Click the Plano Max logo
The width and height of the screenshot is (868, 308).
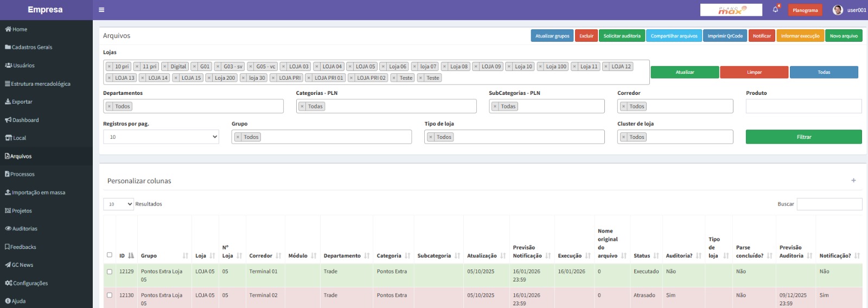pos(731,10)
